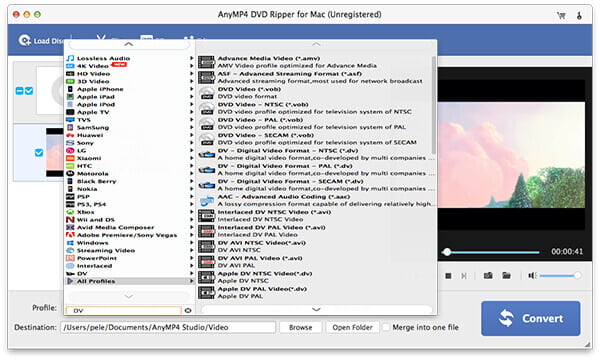Image resolution: width=600 pixels, height=360 pixels.
Task: Click the Apple TV category icon
Action: pos(70,112)
